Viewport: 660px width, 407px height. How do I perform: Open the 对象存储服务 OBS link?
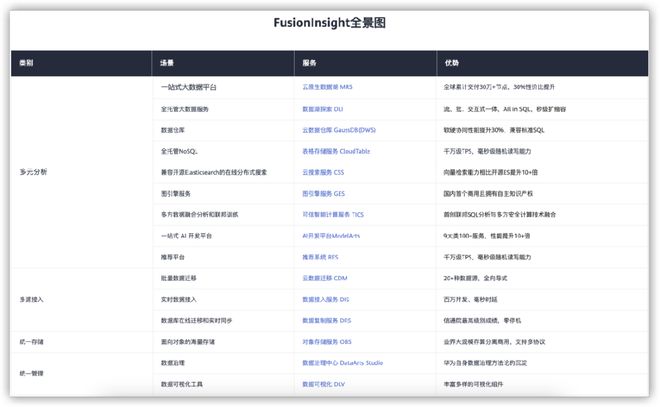tap(327, 342)
